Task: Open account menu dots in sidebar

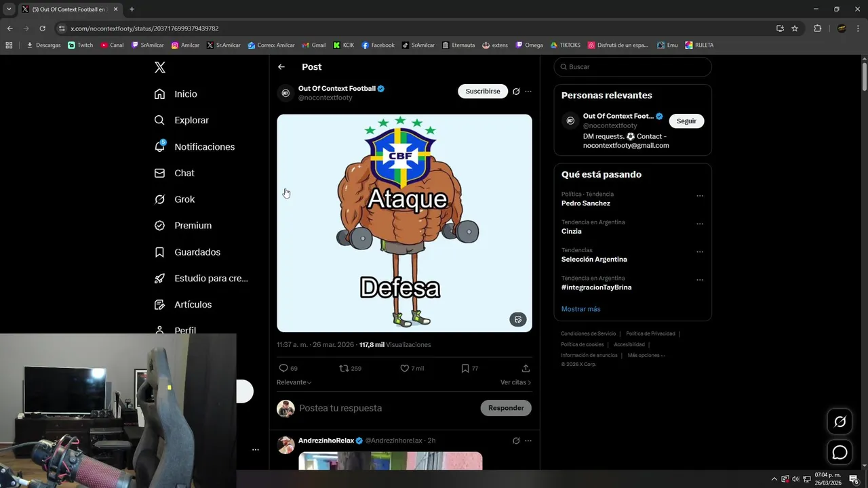Action: click(x=256, y=449)
